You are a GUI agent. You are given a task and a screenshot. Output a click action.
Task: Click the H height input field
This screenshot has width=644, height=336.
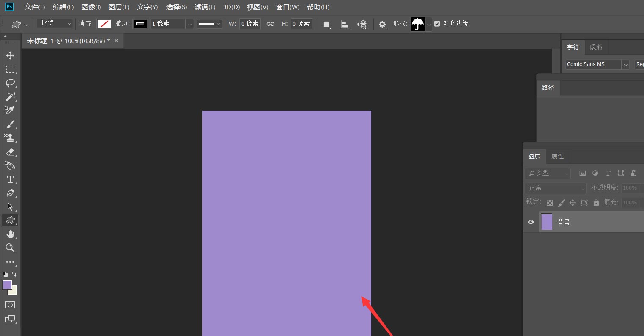click(x=301, y=24)
